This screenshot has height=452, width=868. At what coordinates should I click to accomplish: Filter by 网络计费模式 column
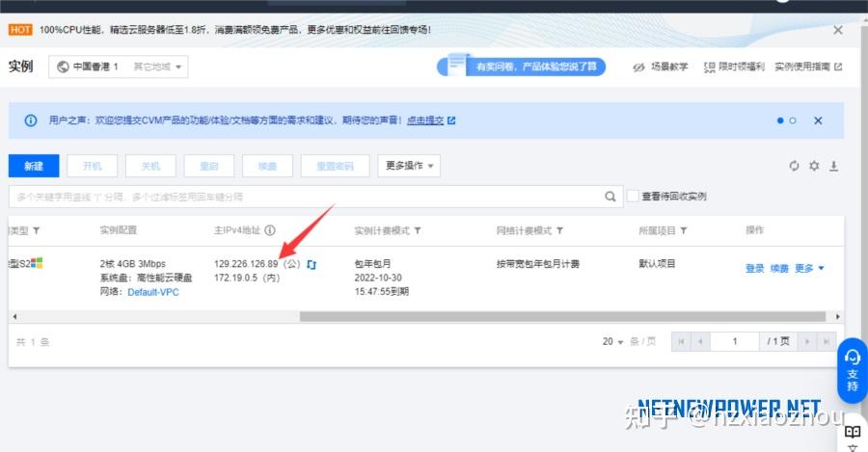[559, 230]
